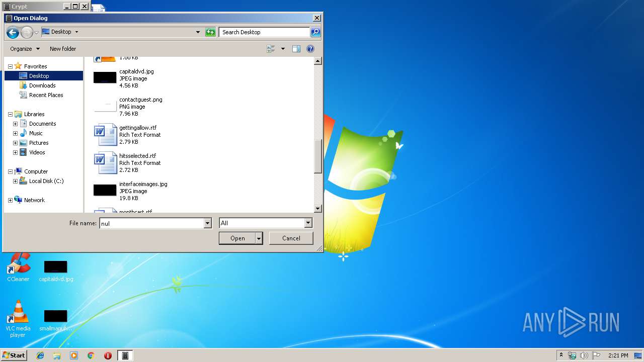Select the Music library
Viewport: 644px width, 362px height.
tap(36, 133)
